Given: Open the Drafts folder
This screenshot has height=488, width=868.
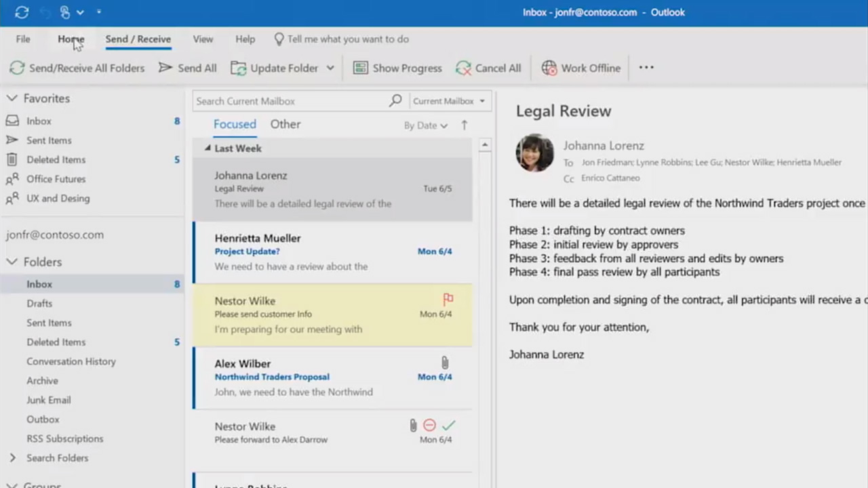Looking at the screenshot, I should click(x=39, y=304).
